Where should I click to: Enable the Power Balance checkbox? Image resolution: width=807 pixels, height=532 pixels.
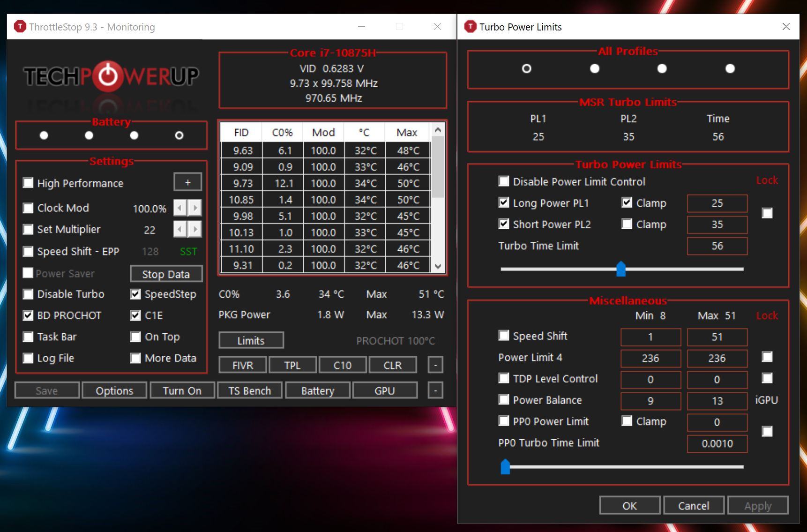coord(504,400)
